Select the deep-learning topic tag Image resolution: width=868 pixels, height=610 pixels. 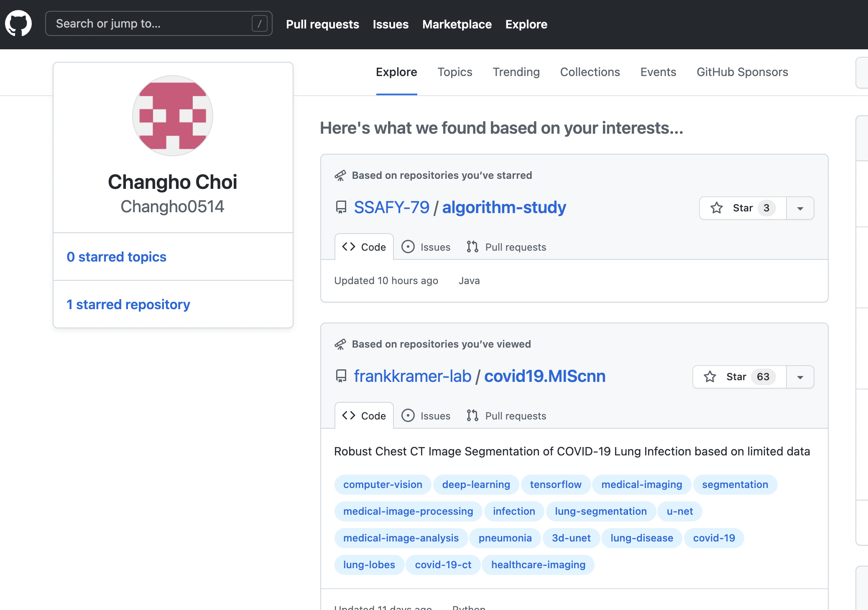pos(476,485)
